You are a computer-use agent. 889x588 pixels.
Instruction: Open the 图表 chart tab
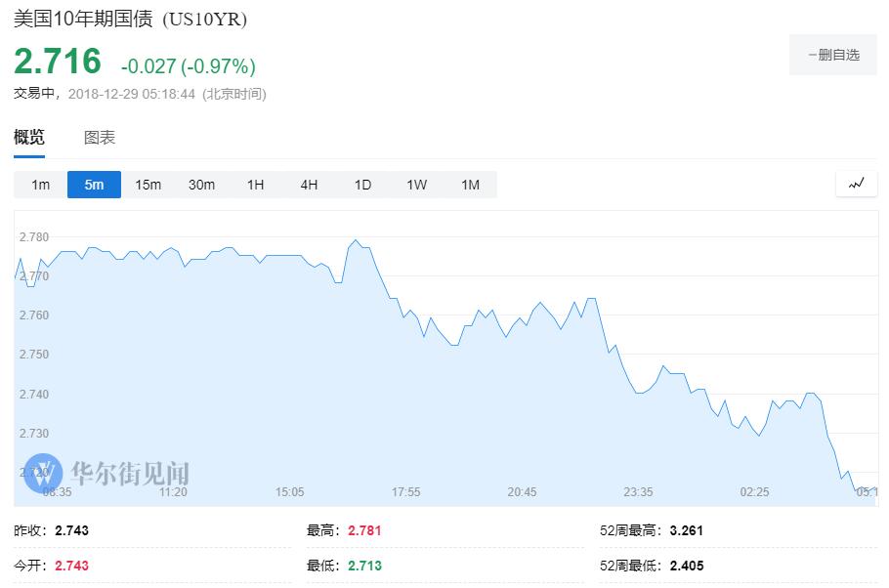tap(100, 137)
